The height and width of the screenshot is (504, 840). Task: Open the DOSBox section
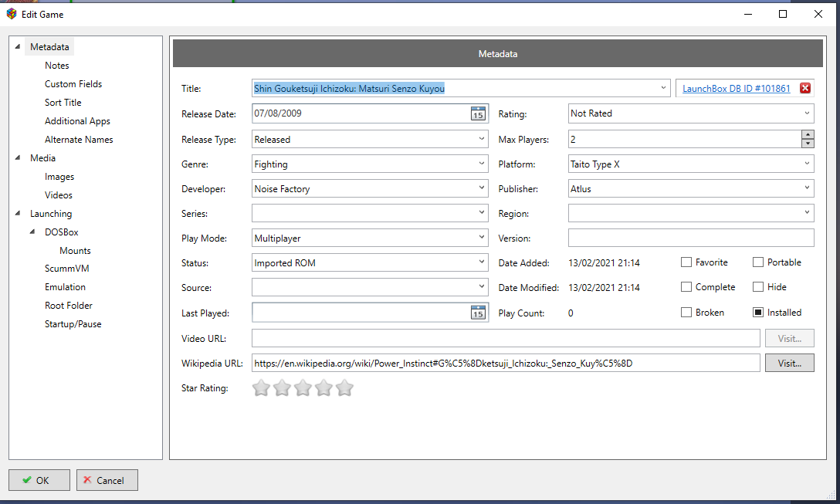click(x=62, y=232)
